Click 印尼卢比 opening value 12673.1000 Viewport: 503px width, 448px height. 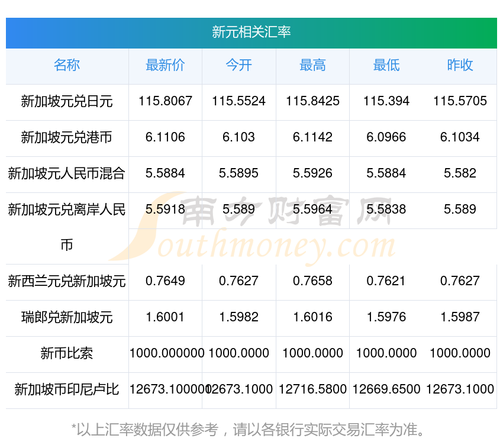240,389
